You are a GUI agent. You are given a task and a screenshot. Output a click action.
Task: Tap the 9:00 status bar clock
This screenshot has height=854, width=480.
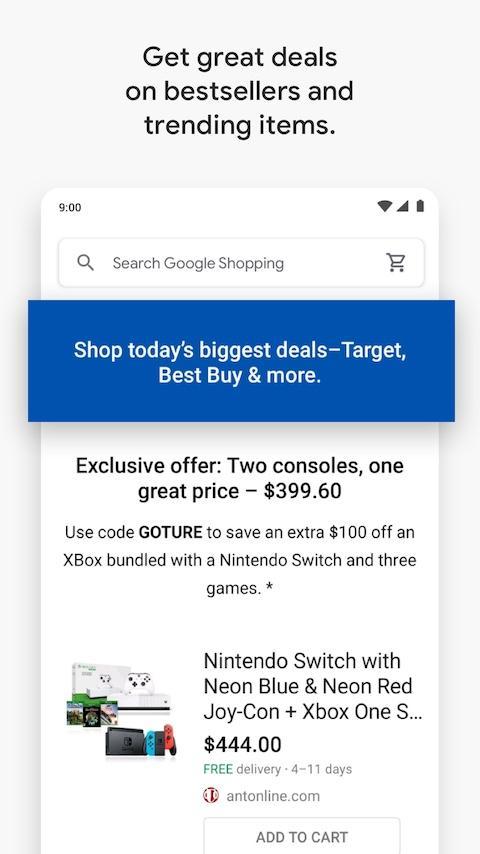tap(70, 207)
